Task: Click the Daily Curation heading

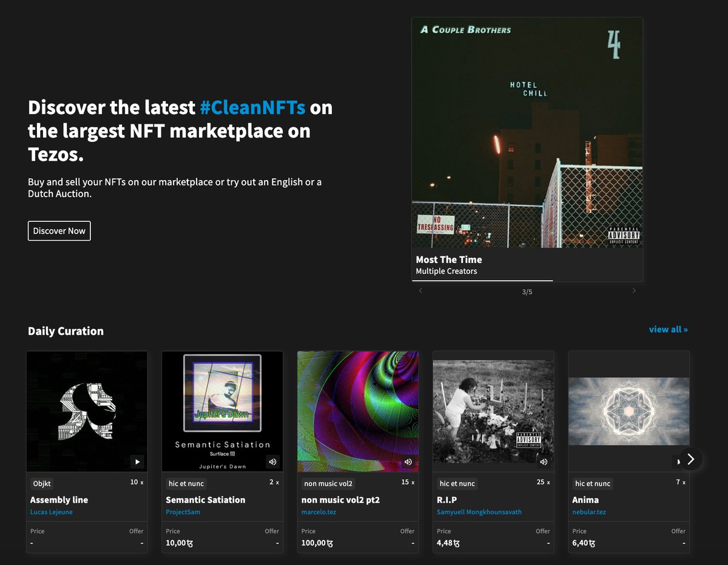Action: [66, 331]
